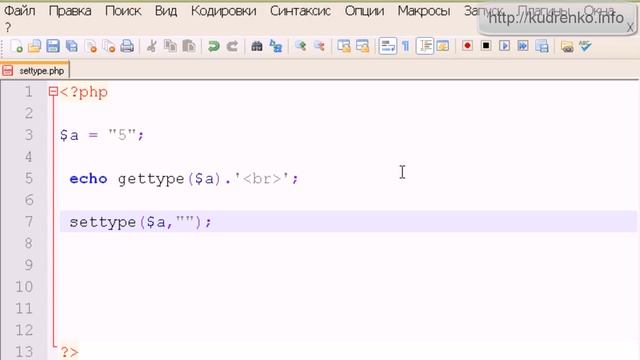Image resolution: width=640 pixels, height=360 pixels.
Task: Click line number 10 in the margin
Action: click(x=24, y=287)
